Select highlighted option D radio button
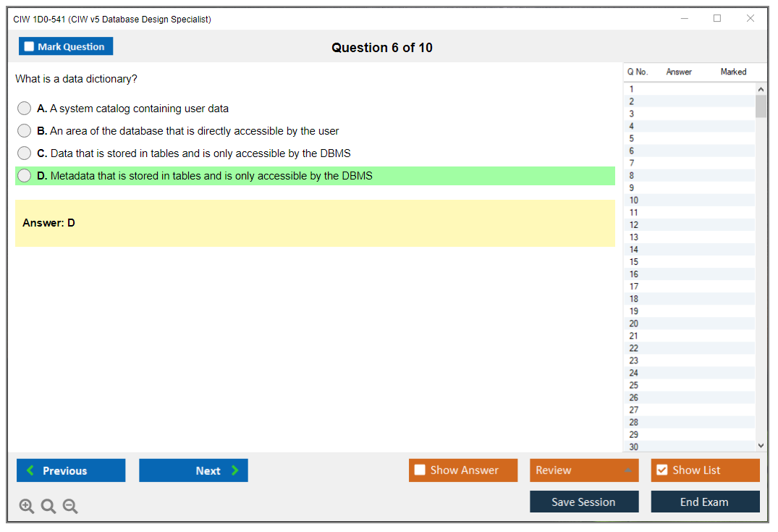778x532 pixels. pos(25,176)
